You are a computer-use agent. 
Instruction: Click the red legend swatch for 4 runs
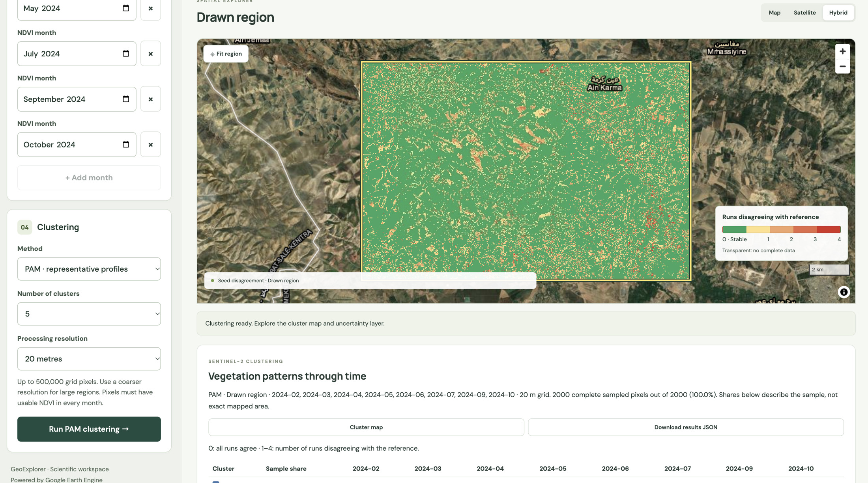829,229
